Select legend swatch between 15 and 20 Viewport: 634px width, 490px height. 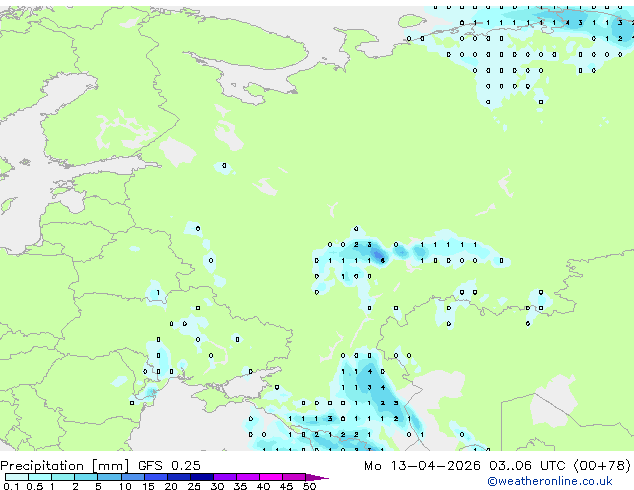point(155,477)
